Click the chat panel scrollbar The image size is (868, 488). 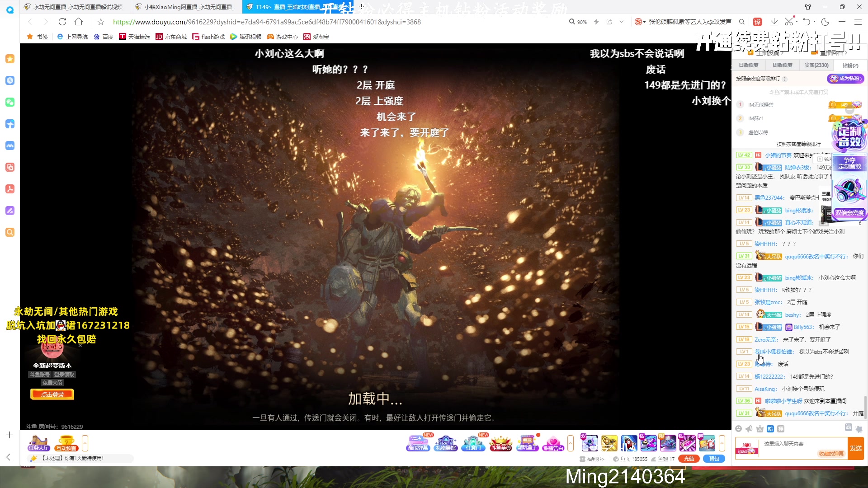click(x=866, y=407)
